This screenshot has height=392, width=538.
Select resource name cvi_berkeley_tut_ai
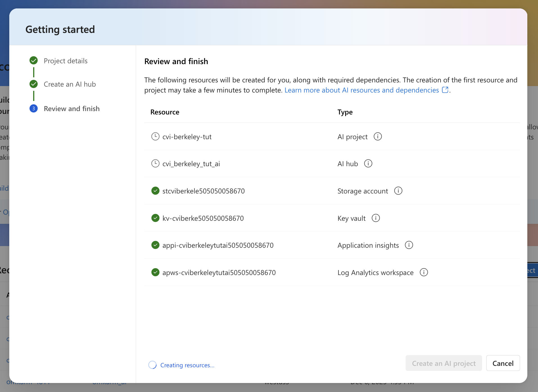point(191,164)
